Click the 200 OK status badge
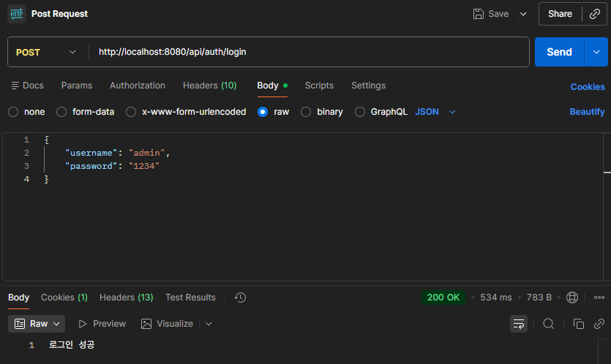The width and height of the screenshot is (611, 364). coord(443,297)
